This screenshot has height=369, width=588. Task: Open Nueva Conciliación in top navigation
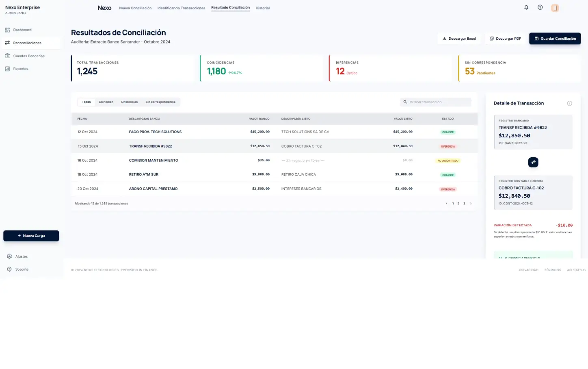coord(135,8)
